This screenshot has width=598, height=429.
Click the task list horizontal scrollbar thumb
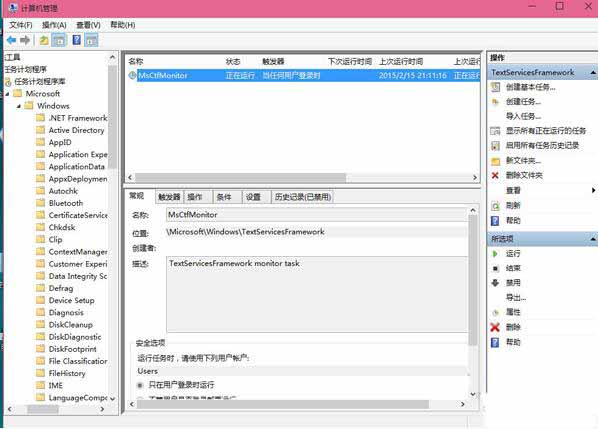[x=240, y=177]
